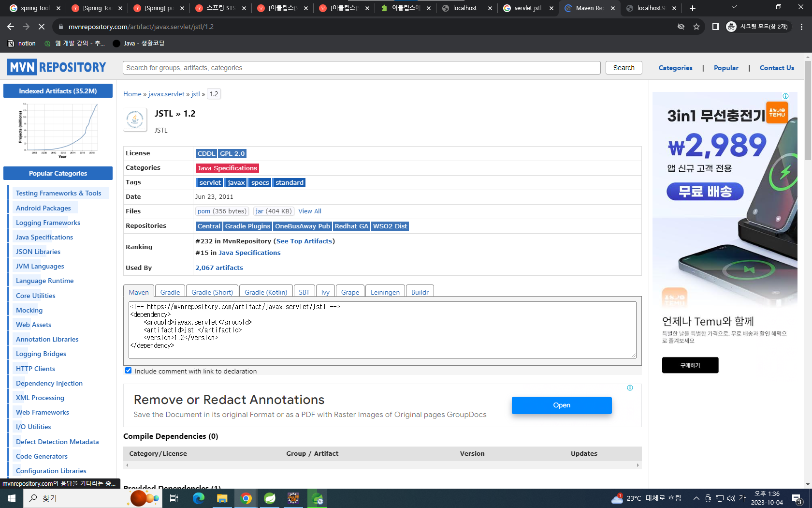Click the volume icon in system tray
The image size is (812, 508).
click(x=731, y=498)
